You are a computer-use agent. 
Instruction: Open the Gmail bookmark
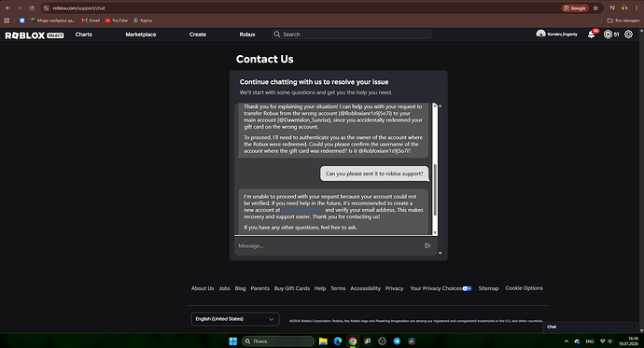click(x=91, y=21)
